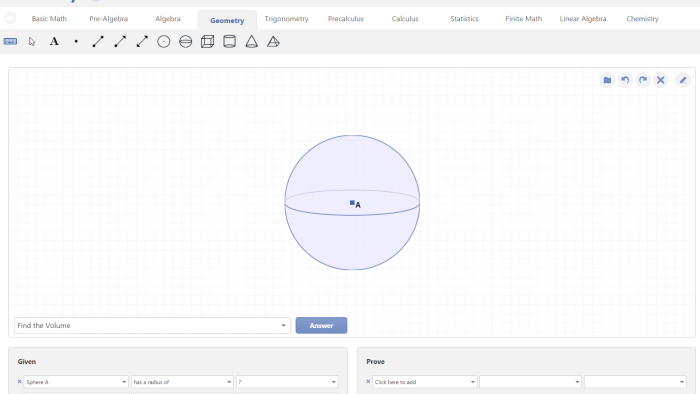
Task: Open the Algebra tab
Action: pyautogui.click(x=168, y=19)
